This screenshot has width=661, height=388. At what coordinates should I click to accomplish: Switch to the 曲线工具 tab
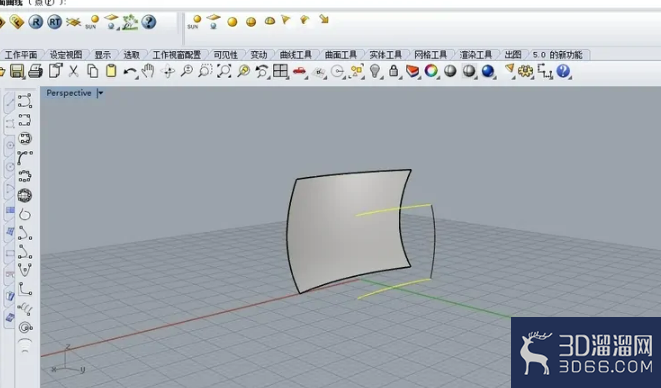pos(296,55)
